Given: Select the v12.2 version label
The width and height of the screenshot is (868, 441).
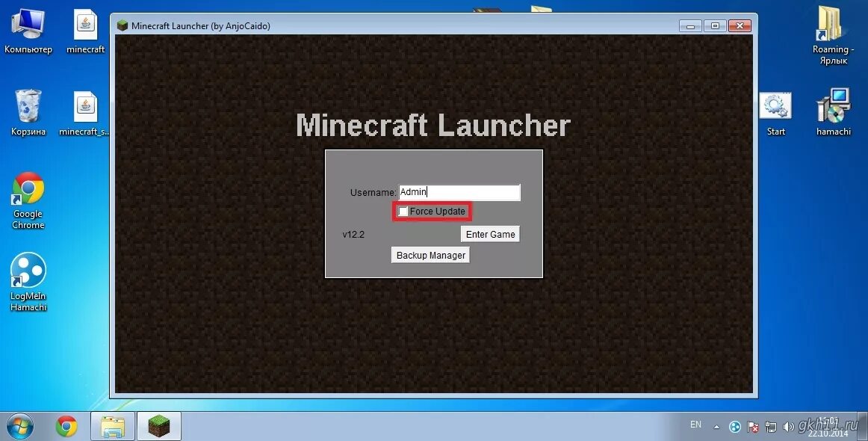Looking at the screenshot, I should (x=353, y=235).
